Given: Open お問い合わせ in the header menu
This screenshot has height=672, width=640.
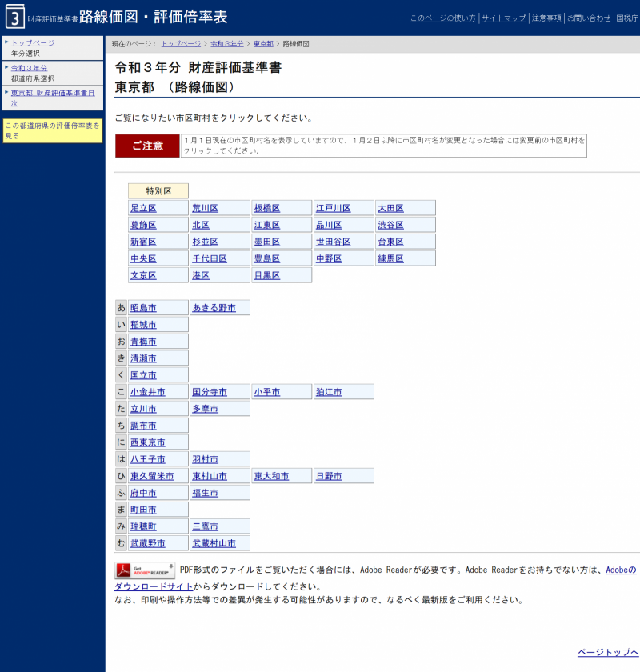Looking at the screenshot, I should coord(589,18).
